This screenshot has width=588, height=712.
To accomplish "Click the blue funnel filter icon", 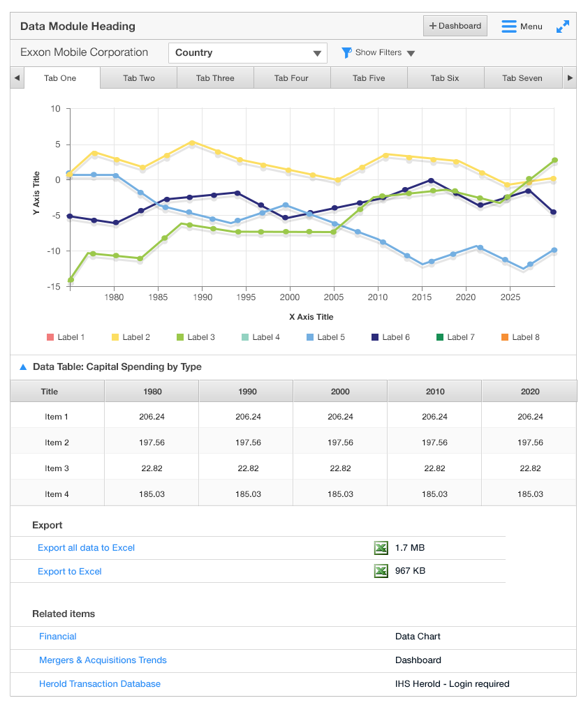I will (x=346, y=52).
